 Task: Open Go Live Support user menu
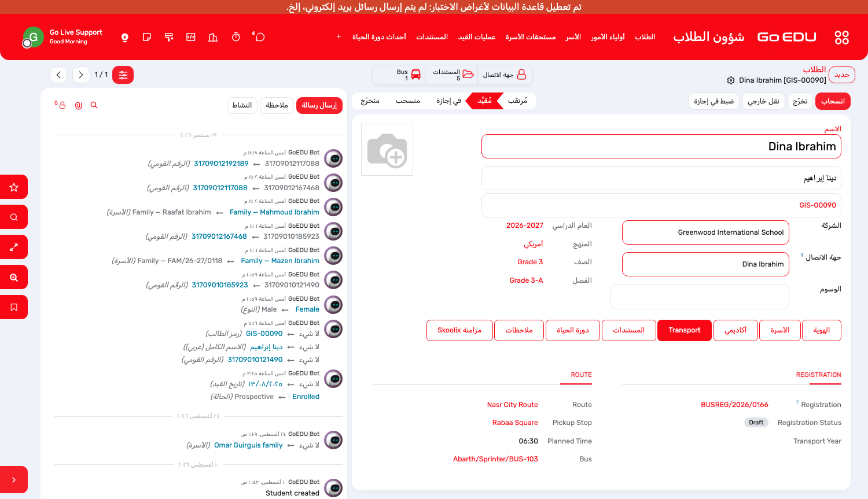coord(62,37)
